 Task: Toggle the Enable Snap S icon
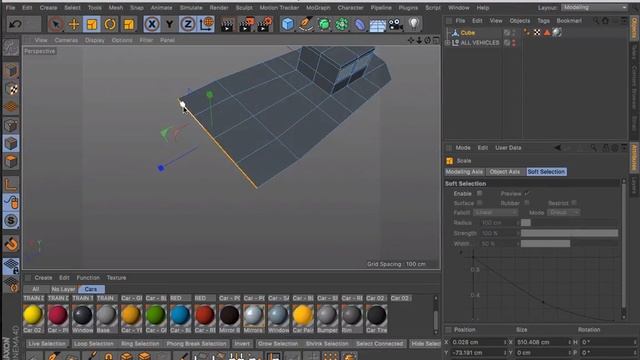[11, 221]
